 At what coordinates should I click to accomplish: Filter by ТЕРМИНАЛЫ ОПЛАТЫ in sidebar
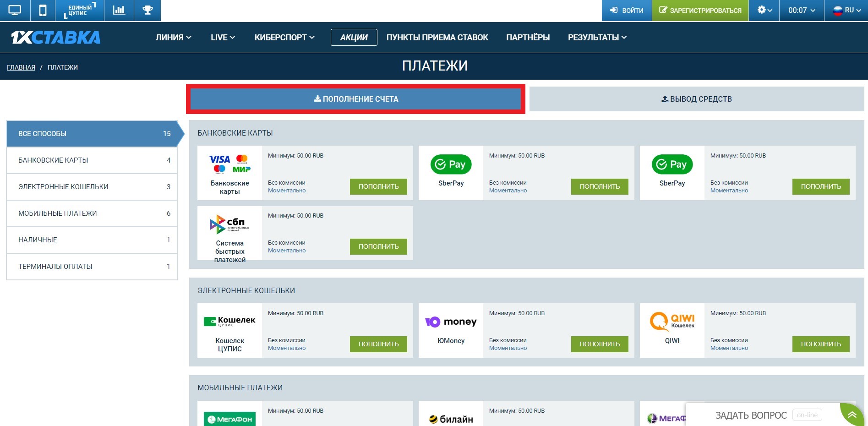click(x=92, y=267)
